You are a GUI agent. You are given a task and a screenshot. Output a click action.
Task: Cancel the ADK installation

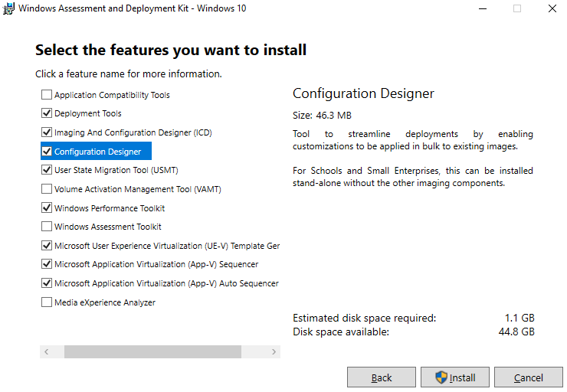click(x=529, y=377)
